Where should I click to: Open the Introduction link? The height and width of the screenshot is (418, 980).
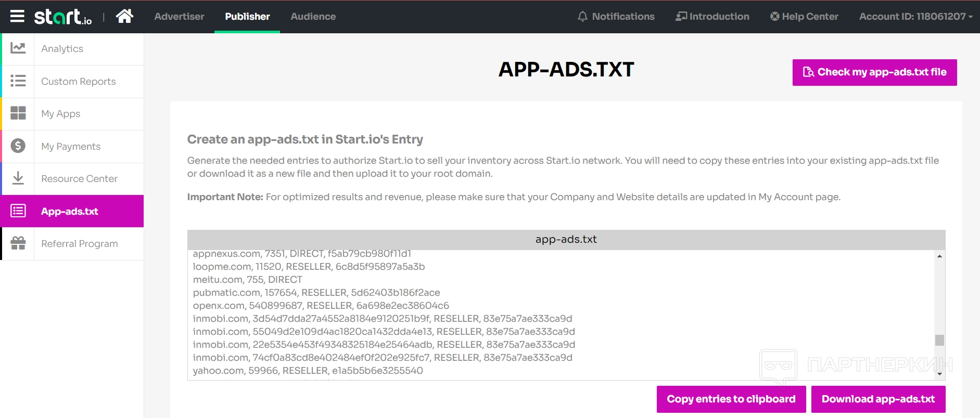(712, 17)
